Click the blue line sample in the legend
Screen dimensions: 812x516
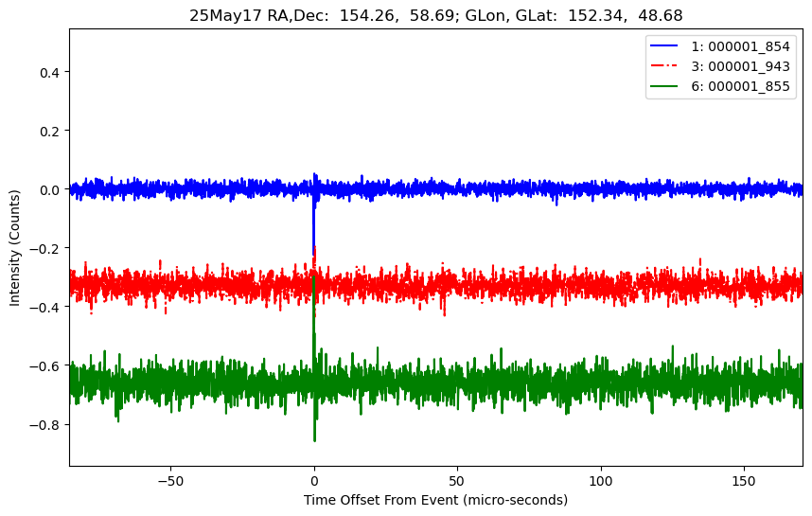point(664,46)
